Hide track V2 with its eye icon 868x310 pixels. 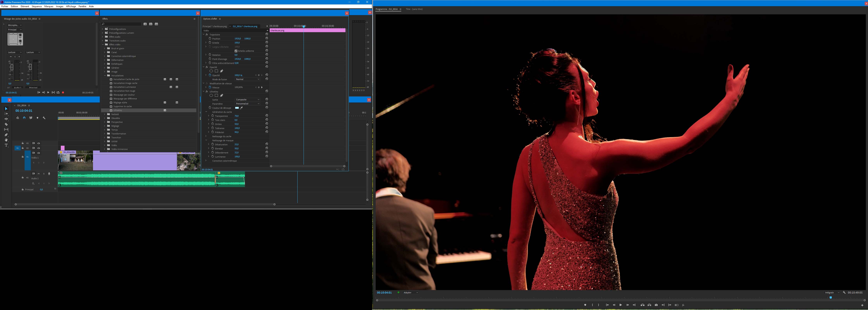pyautogui.click(x=39, y=148)
